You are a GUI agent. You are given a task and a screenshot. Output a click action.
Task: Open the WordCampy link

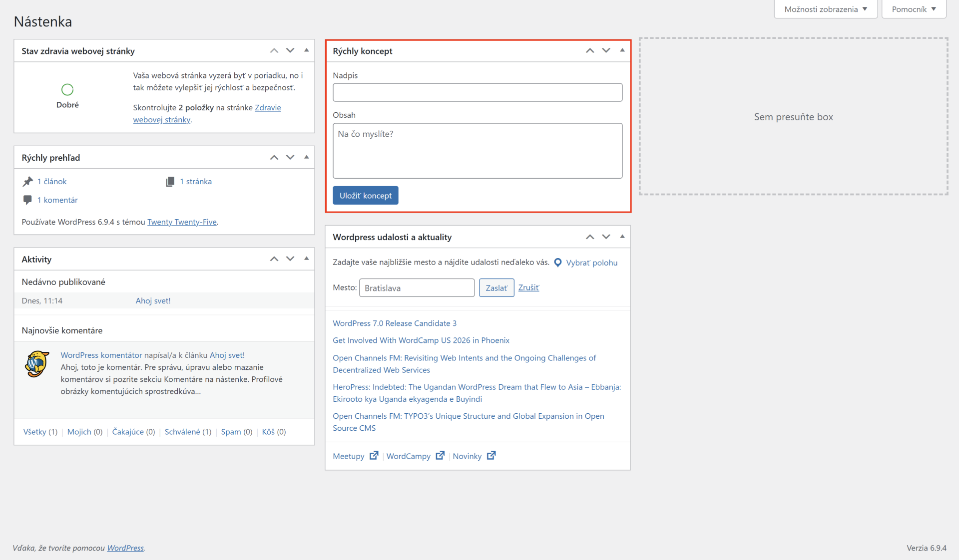tap(409, 456)
